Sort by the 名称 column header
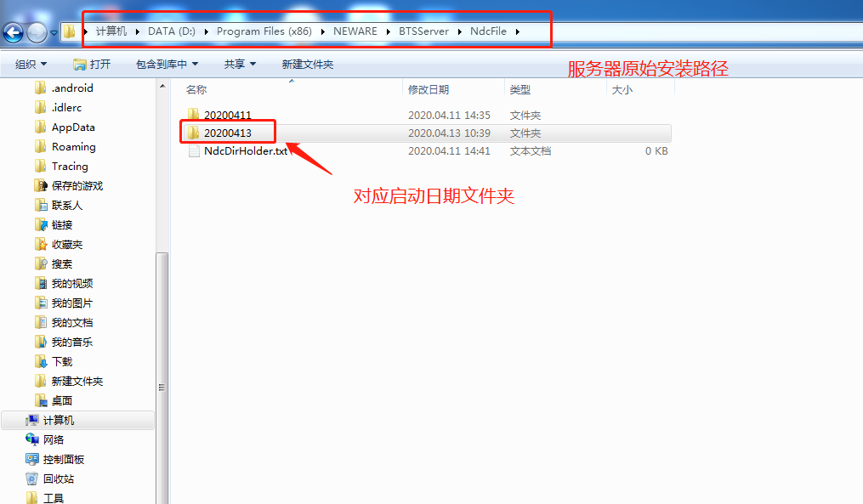This screenshot has width=863, height=504. click(x=196, y=90)
